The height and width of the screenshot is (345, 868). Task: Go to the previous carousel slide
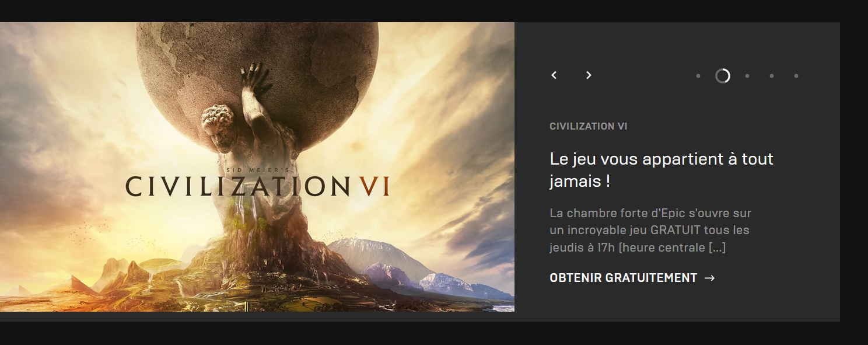pyautogui.click(x=554, y=75)
